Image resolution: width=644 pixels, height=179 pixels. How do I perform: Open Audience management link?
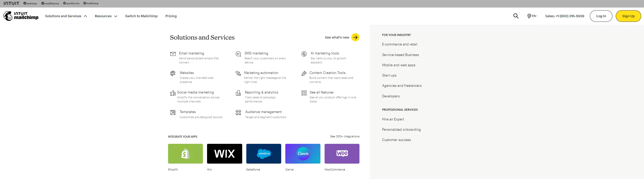pyautogui.click(x=264, y=112)
